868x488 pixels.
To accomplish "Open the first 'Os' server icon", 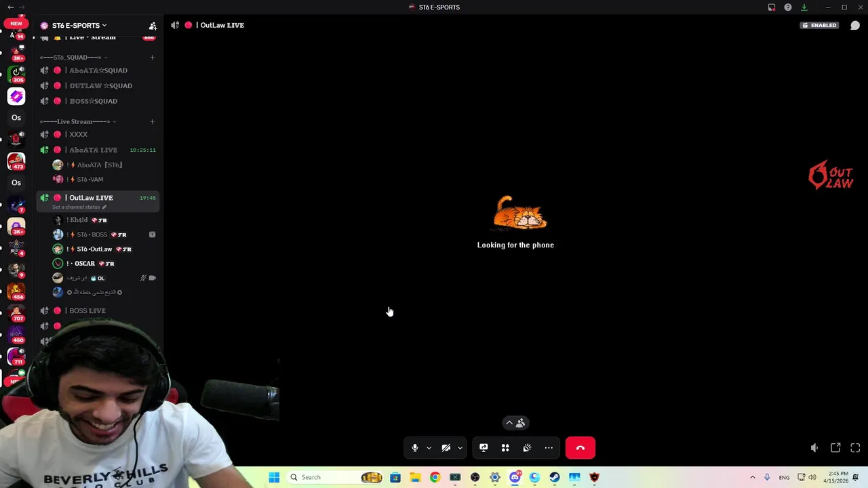I will (x=16, y=118).
